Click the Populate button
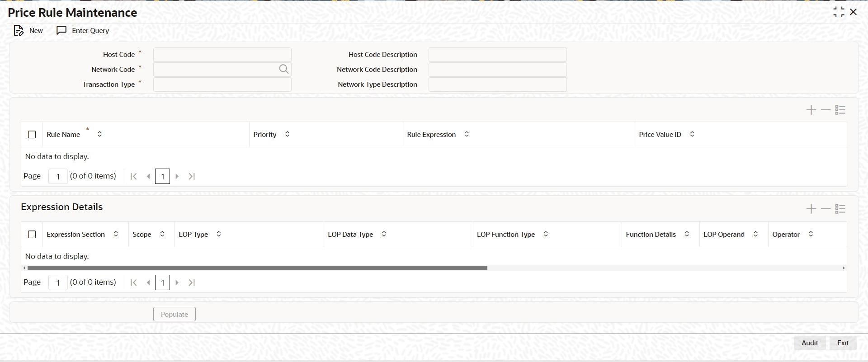Screen dimensions: 868x362 [175, 314]
